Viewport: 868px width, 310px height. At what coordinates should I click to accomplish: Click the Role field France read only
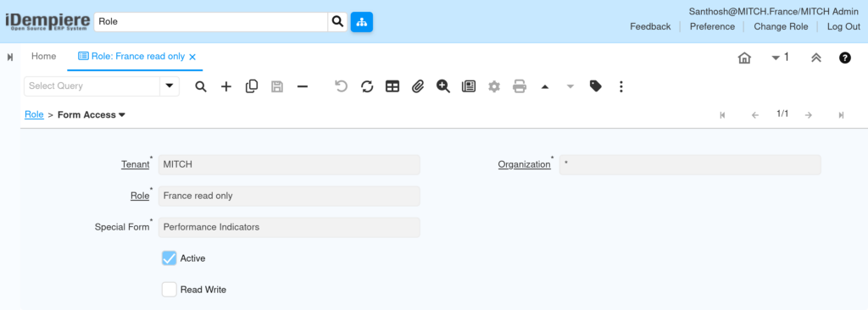coord(289,196)
